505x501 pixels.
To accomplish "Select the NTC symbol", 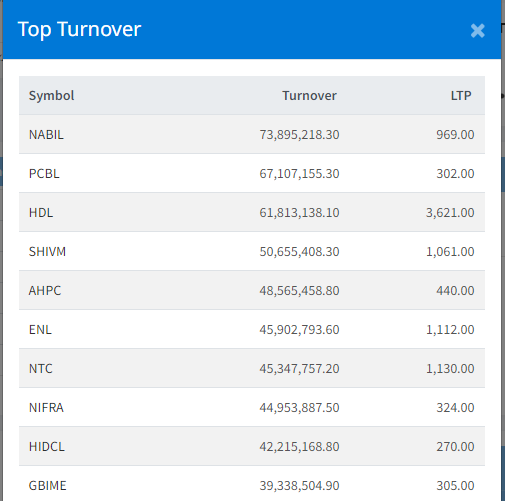I will click(x=41, y=369).
